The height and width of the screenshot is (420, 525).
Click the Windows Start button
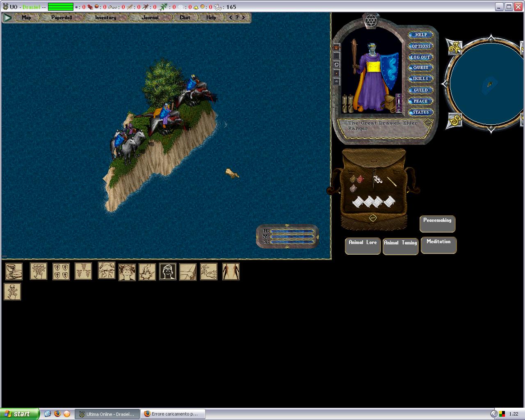20,414
